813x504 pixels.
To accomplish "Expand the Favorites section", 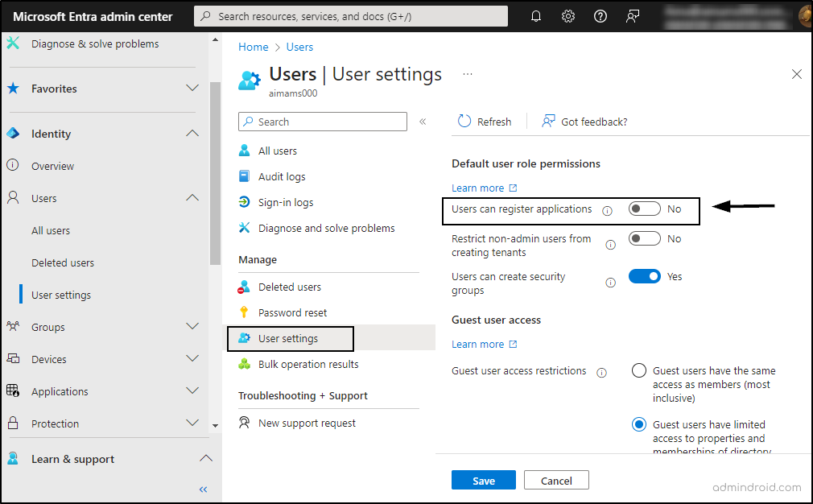I will [192, 89].
